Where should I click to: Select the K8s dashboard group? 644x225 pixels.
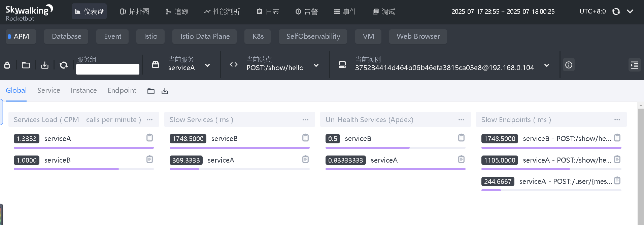[258, 36]
